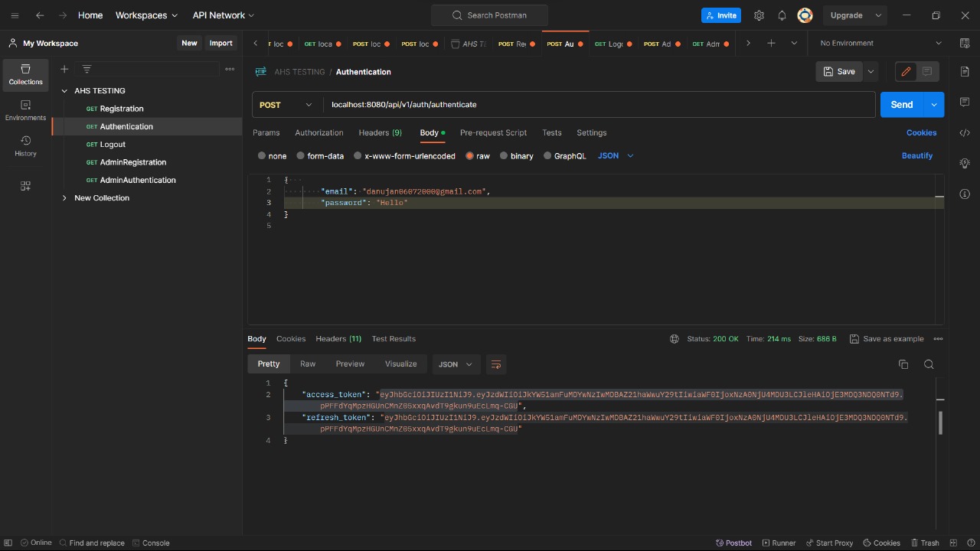980x551 pixels.
Task: Select the AdminAuthentication request
Action: pos(138,181)
